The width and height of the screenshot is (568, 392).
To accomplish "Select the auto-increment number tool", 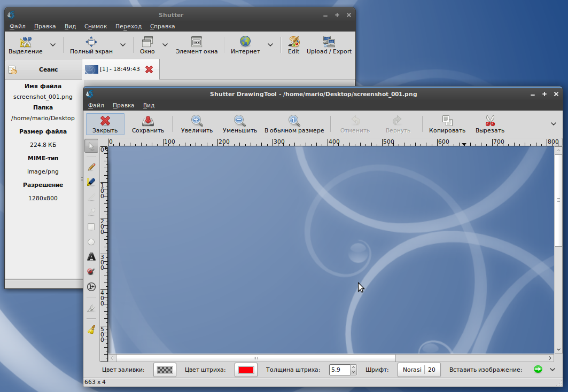I will 91,287.
